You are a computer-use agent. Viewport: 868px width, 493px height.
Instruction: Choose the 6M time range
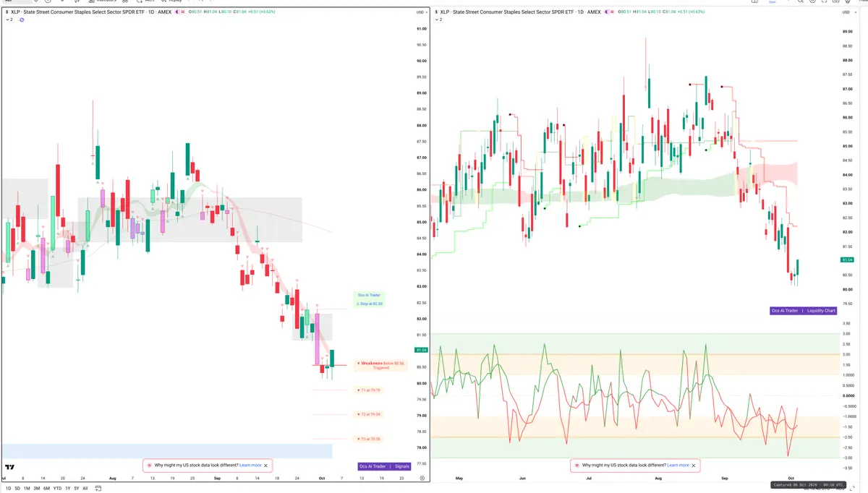pyautogui.click(x=46, y=489)
